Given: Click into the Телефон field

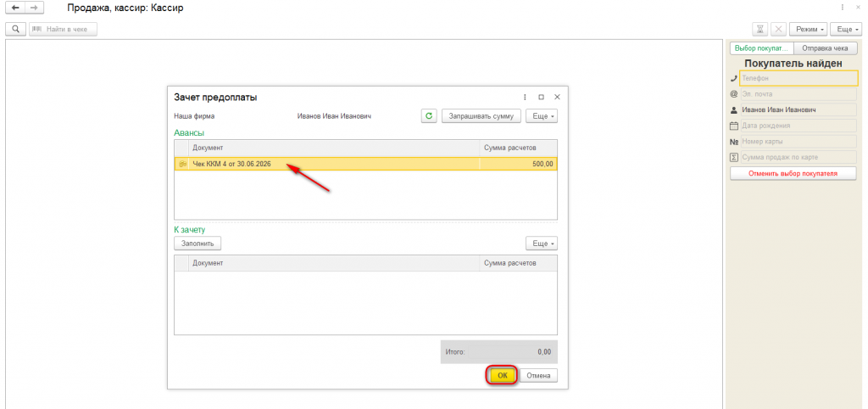Looking at the screenshot, I should 798,79.
